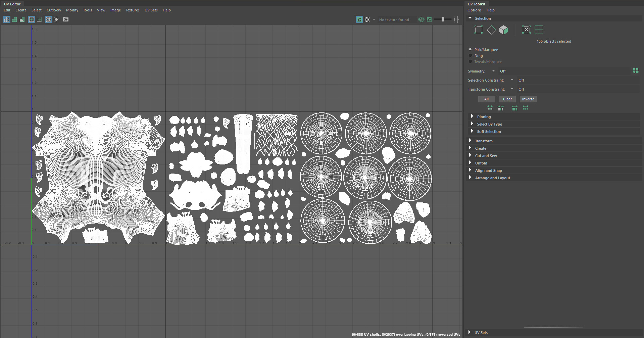Viewport: 644px width, 338px height.
Task: Expand the Transform section
Action: tap(470, 141)
